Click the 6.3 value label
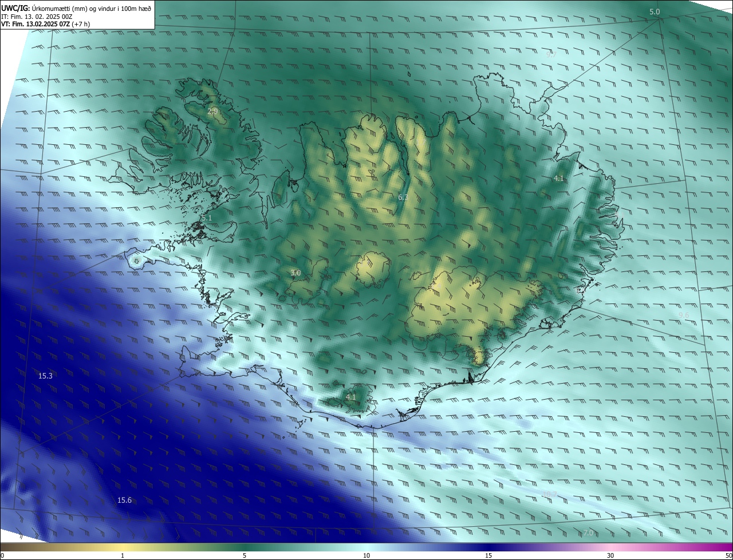This screenshot has width=733, height=560. tap(403, 197)
